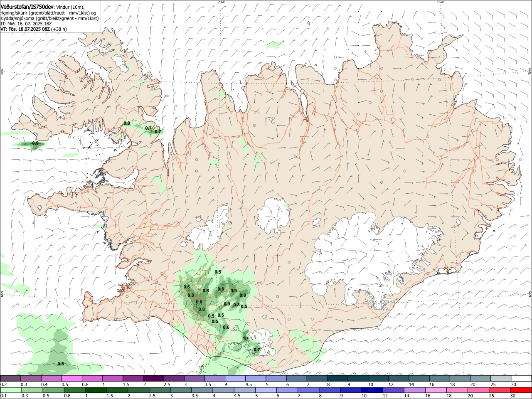This screenshot has height=399, width=532.
Task: Click the 0.8 value in the Westfjords
Action: point(127,123)
